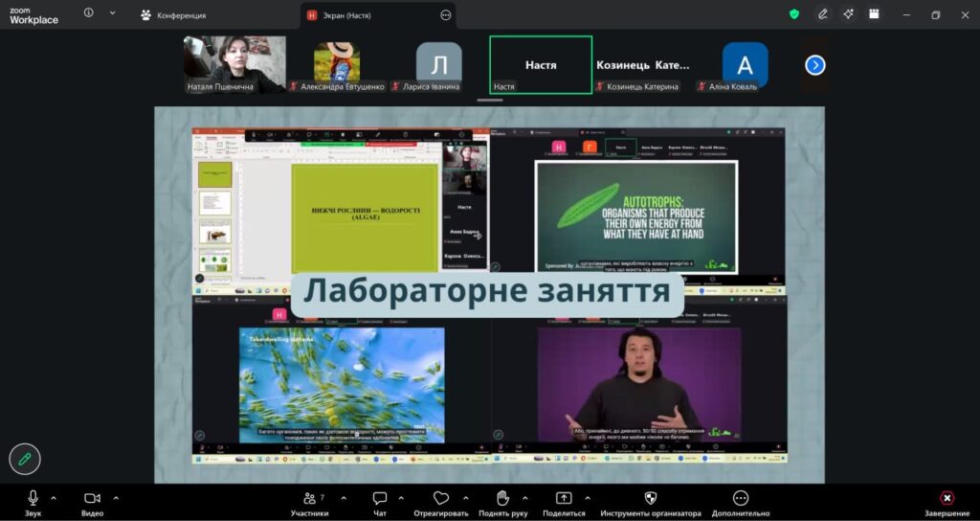The width and height of the screenshot is (980, 521).
Task: Expand audio options arrow next to Звук
Action: 54,498
